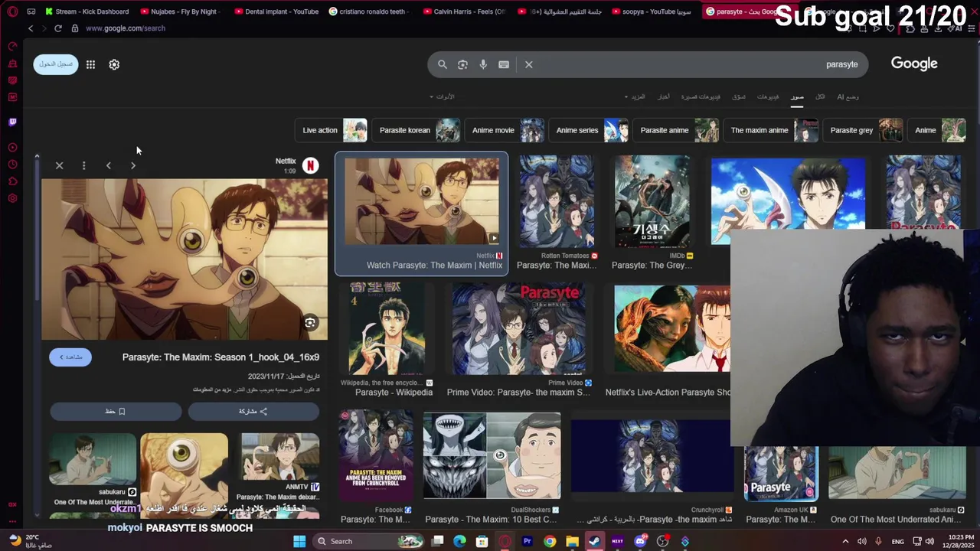Open sidebar player icon
980x551 pixels.
[x=12, y=147]
